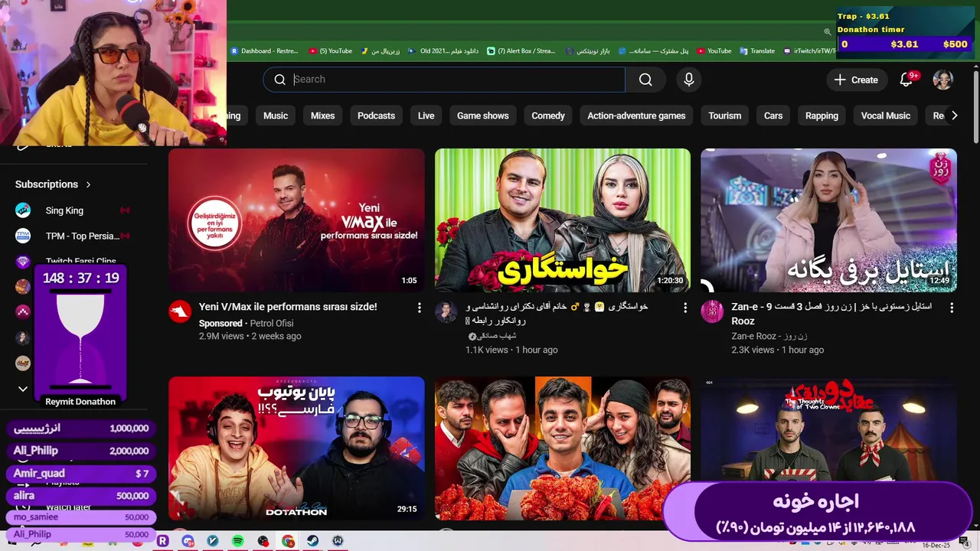Start voice search with the microphone icon
980x551 pixels.
pyautogui.click(x=689, y=80)
